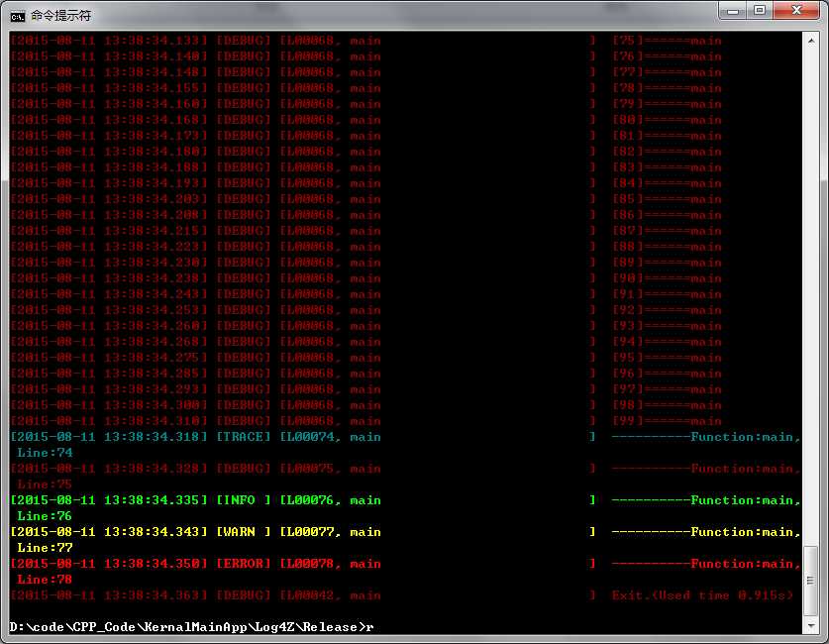The width and height of the screenshot is (829, 644).
Task: Click the 'Line:75' text
Action: click(x=45, y=484)
